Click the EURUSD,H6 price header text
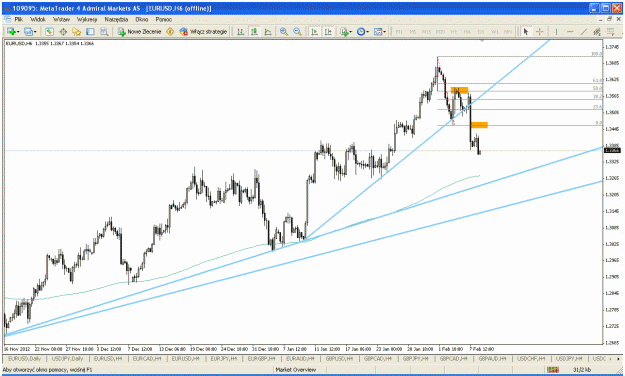The image size is (625, 376). [49, 43]
